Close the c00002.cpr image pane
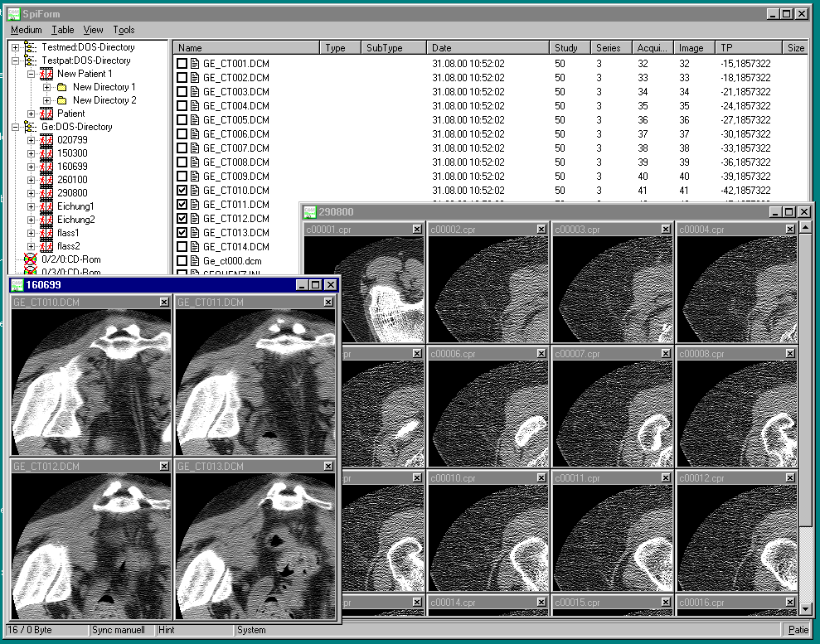This screenshot has width=820, height=644. (541, 229)
